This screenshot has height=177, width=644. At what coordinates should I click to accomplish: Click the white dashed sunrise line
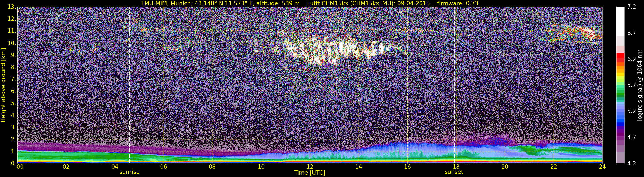click(130, 85)
